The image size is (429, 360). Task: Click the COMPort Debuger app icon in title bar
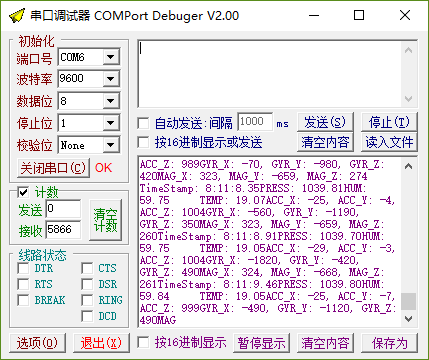[x=16, y=16]
